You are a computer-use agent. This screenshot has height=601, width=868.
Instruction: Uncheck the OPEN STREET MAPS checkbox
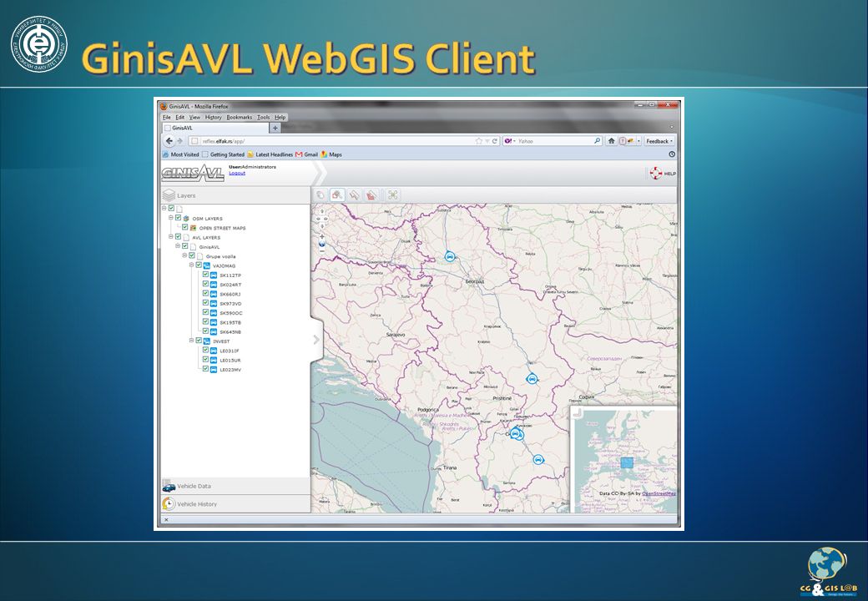coord(185,227)
